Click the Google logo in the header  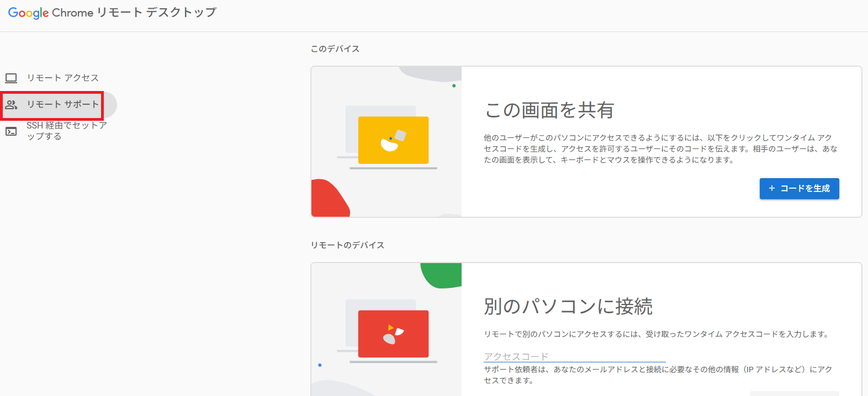pos(28,13)
